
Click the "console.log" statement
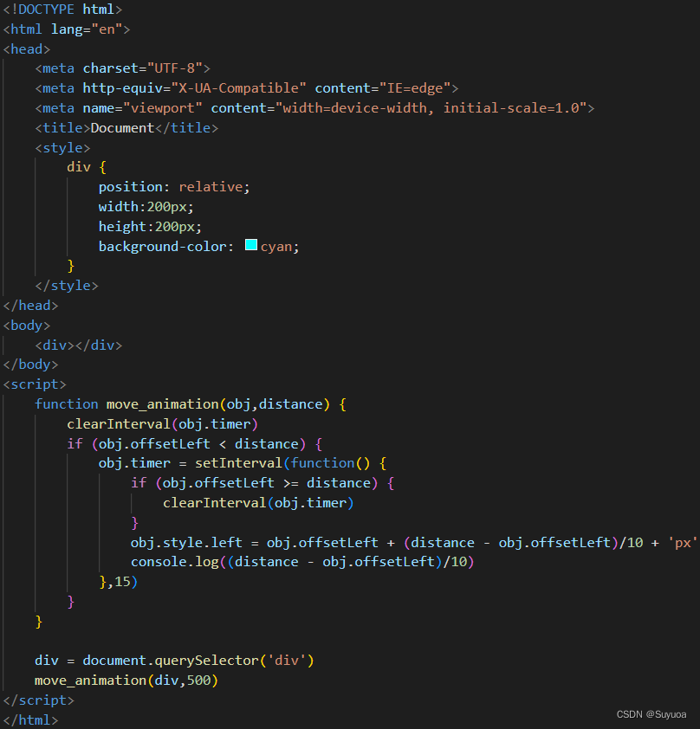click(x=302, y=562)
